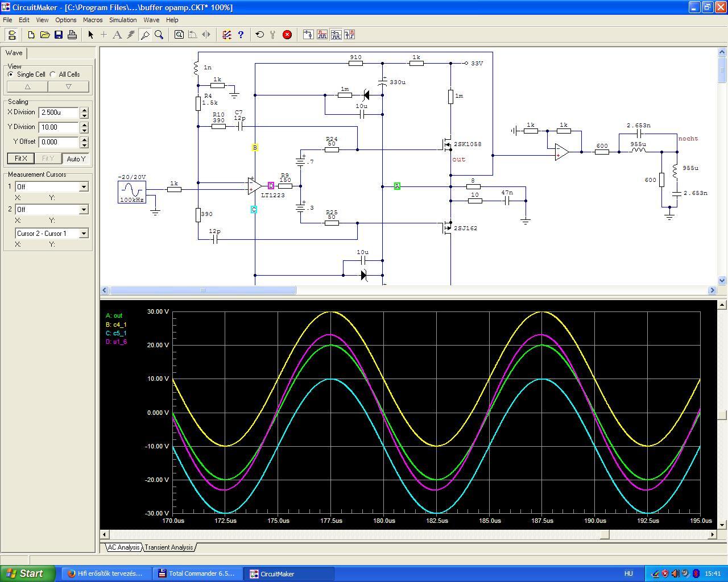Select the Single Cell radio button
Viewport: 728px width, 582px height.
pos(11,74)
